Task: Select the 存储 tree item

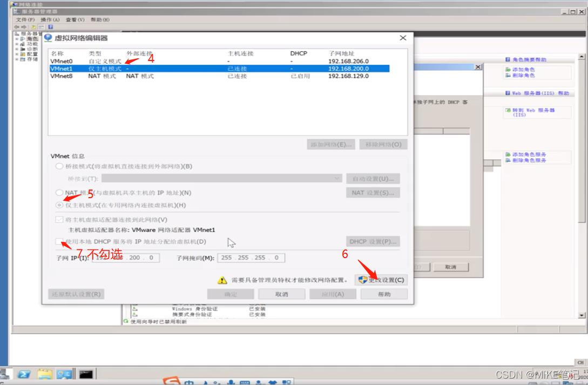Action: point(32,59)
